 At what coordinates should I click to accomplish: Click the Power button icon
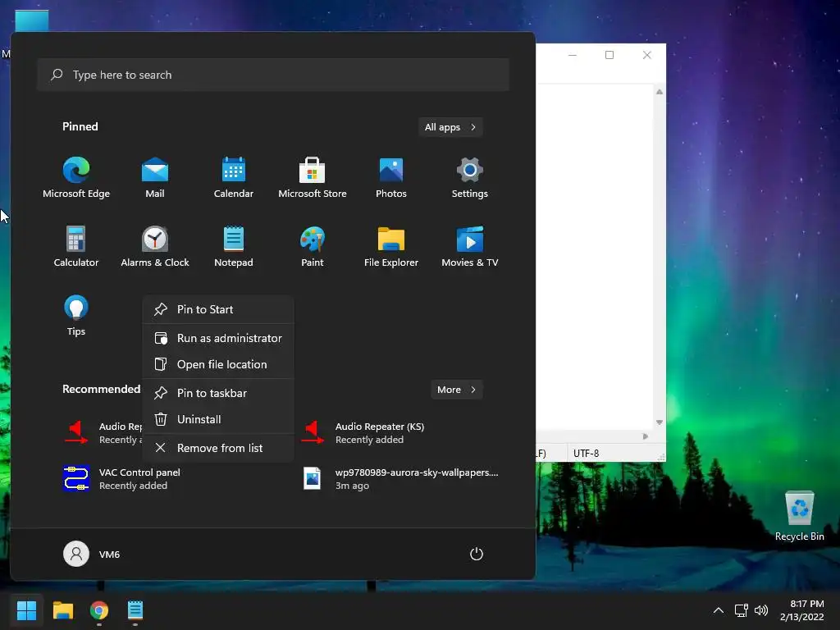(477, 554)
